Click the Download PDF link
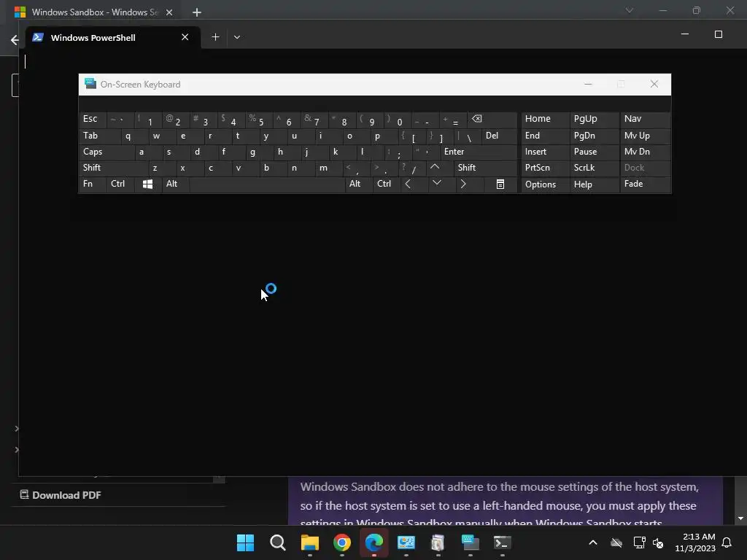Viewport: 747px width, 560px height. (61, 495)
